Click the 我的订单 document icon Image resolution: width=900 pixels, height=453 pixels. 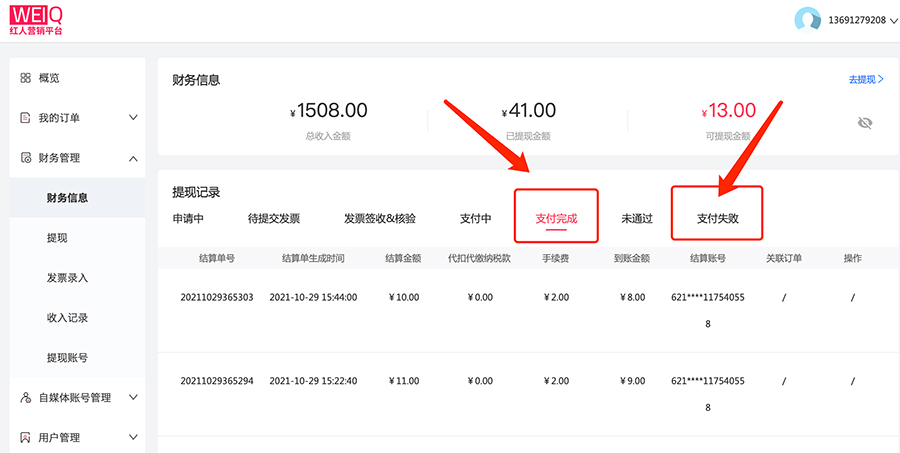[x=26, y=118]
